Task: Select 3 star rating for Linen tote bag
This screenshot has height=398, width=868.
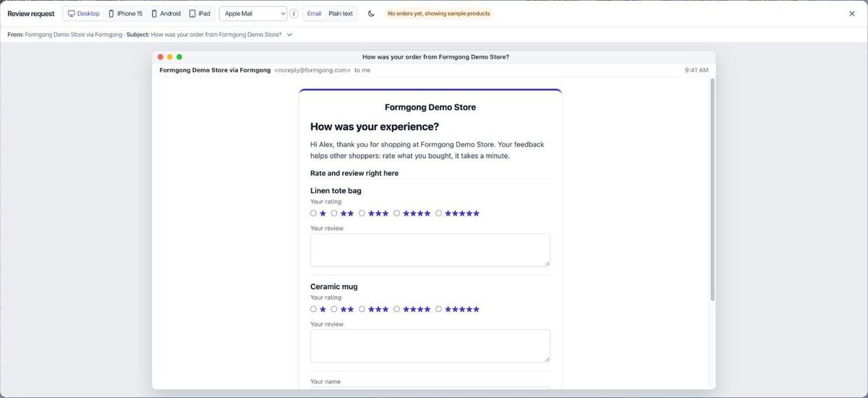Action: tap(362, 213)
